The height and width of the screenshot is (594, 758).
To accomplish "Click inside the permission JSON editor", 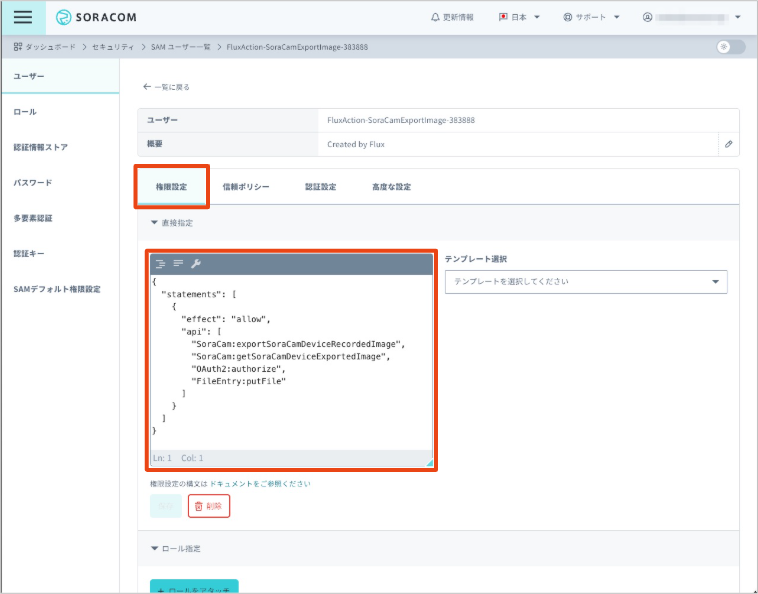I will (x=290, y=400).
